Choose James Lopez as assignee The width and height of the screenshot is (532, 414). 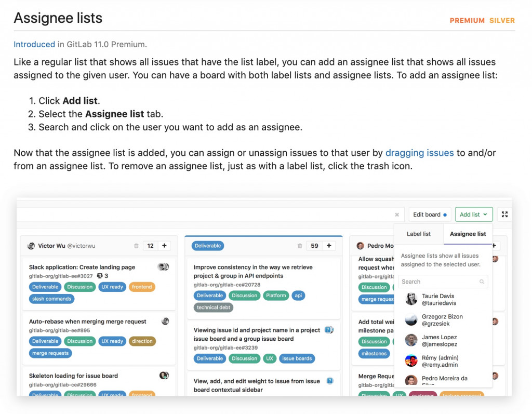coord(439,341)
